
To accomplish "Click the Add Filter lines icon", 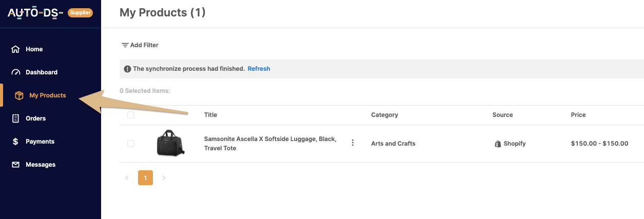I will click(125, 45).
